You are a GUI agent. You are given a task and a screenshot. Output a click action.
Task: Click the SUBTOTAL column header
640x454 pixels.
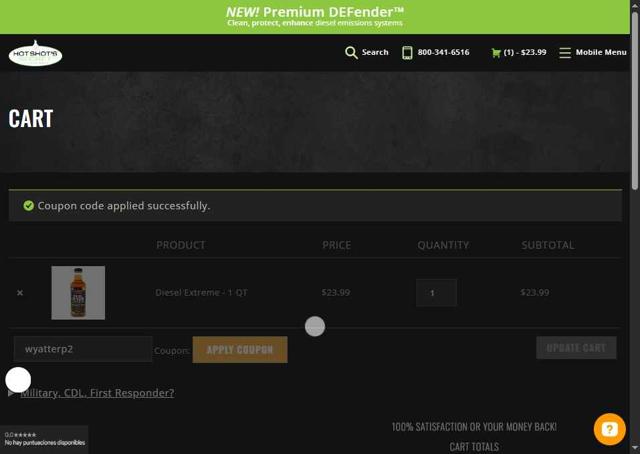coord(548,245)
